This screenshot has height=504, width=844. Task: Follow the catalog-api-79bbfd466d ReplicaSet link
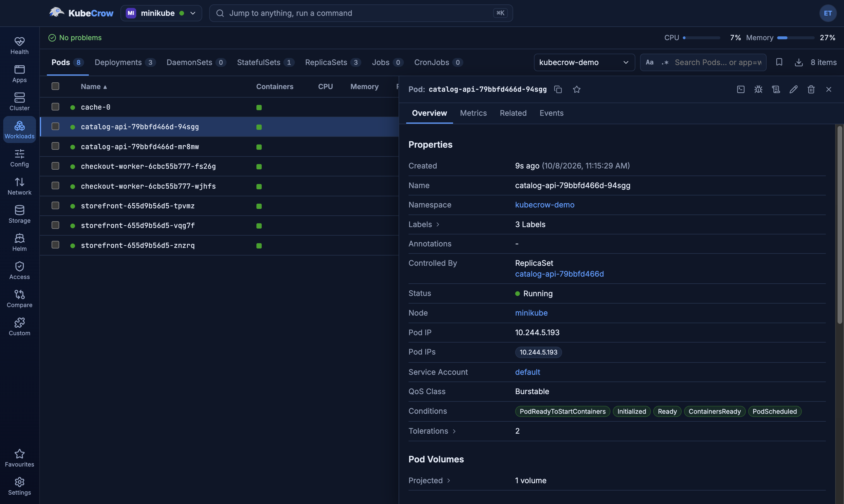(x=559, y=274)
